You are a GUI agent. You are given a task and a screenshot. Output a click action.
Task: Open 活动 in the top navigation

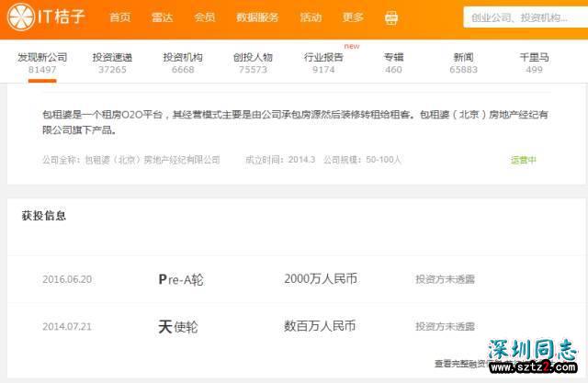point(311,17)
